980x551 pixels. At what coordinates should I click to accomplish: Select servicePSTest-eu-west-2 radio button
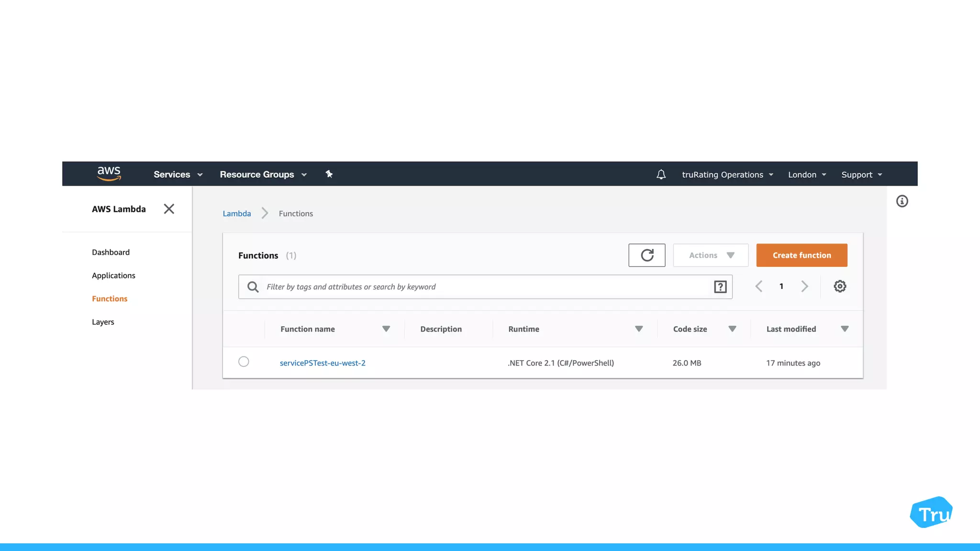[244, 362]
